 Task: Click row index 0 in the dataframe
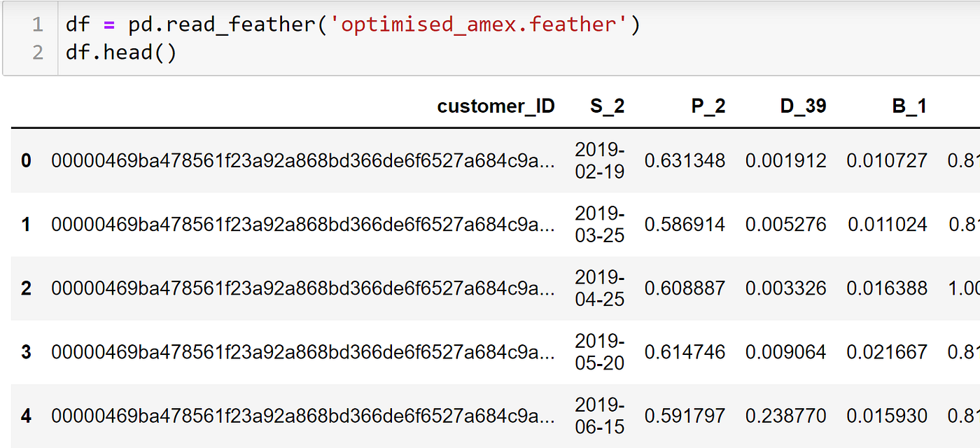point(27,161)
